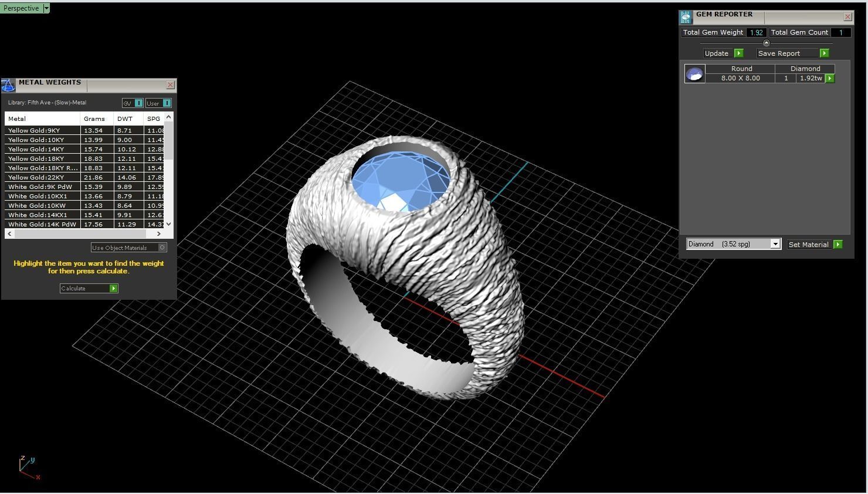Click the 8.00 X 8.00 size cell
868x494 pixels.
pos(740,78)
